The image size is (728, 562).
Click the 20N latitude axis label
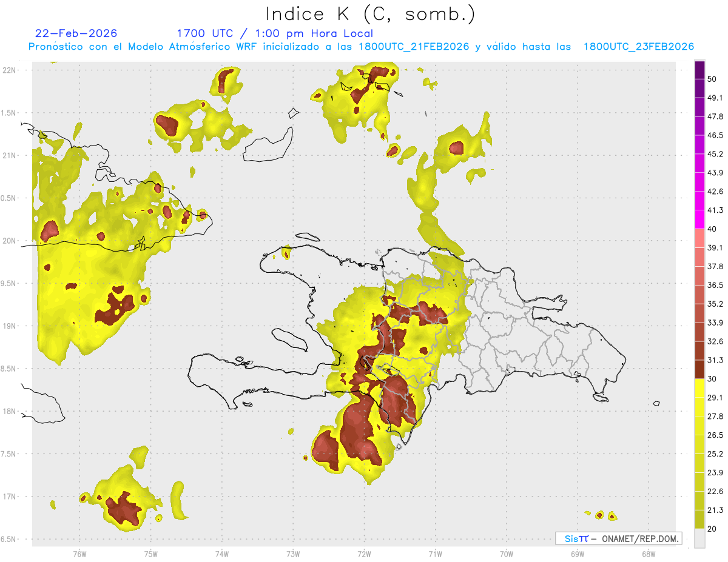(10, 241)
